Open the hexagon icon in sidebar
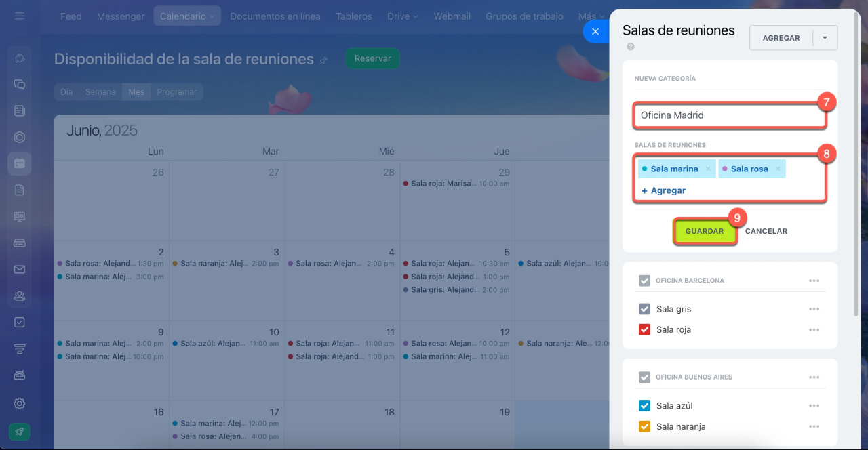868x450 pixels. pos(20,138)
